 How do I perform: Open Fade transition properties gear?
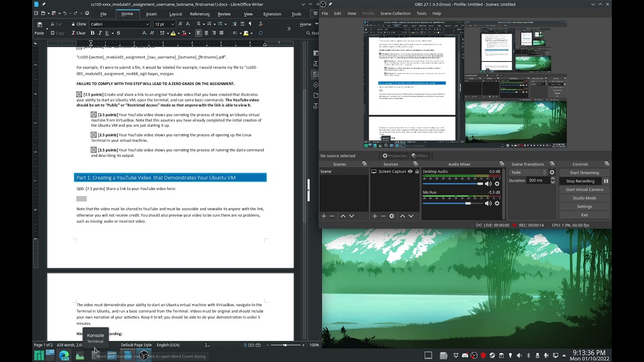(x=552, y=172)
